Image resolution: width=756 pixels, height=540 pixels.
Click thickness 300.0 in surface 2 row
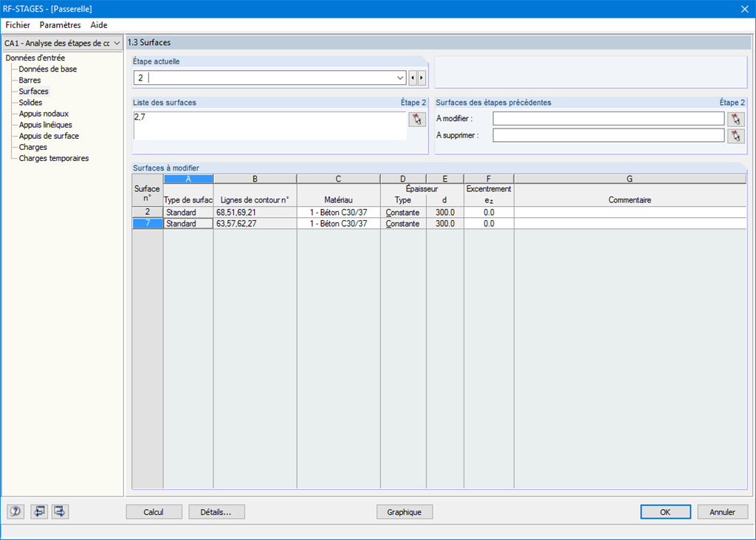[445, 212]
